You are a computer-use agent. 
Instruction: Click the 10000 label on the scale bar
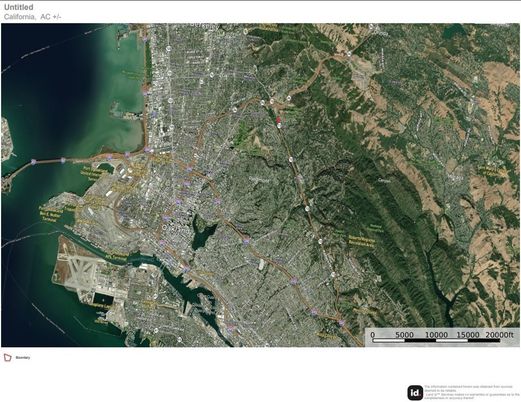pyautogui.click(x=436, y=335)
